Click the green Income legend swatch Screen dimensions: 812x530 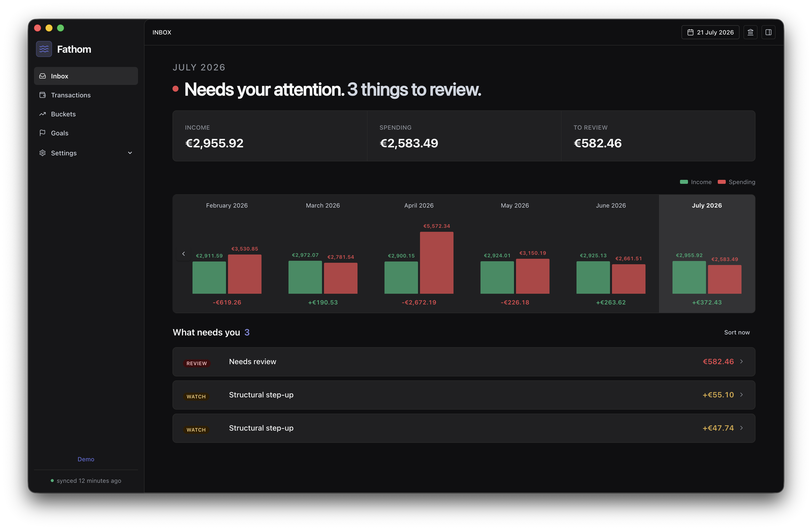684,182
